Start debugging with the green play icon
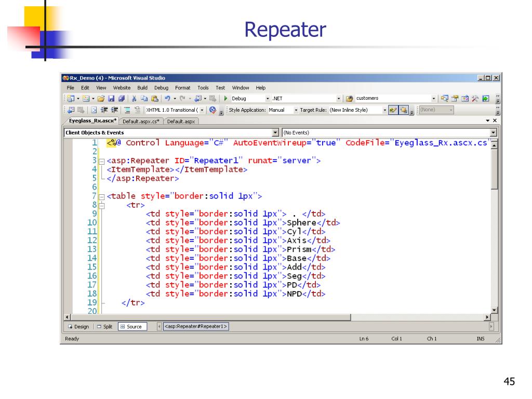Image resolution: width=532 pixels, height=399 pixels. (225, 98)
